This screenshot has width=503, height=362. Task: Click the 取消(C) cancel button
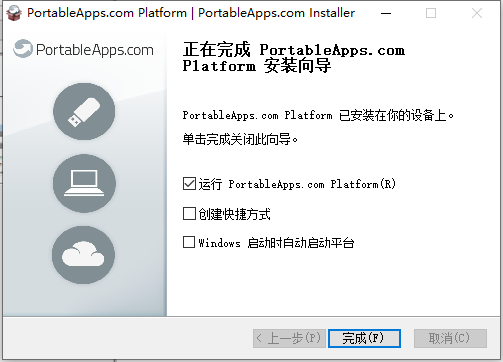[450, 338]
